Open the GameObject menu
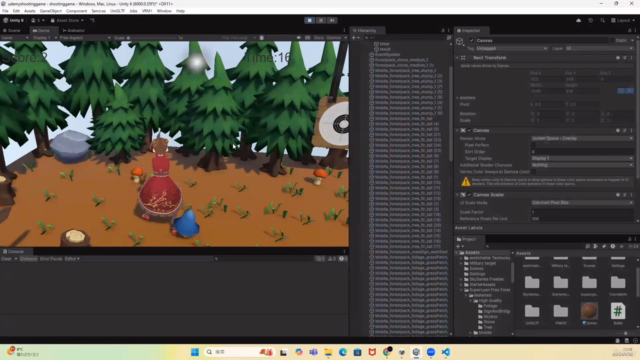This screenshot has height=360, width=640. pyautogui.click(x=51, y=11)
